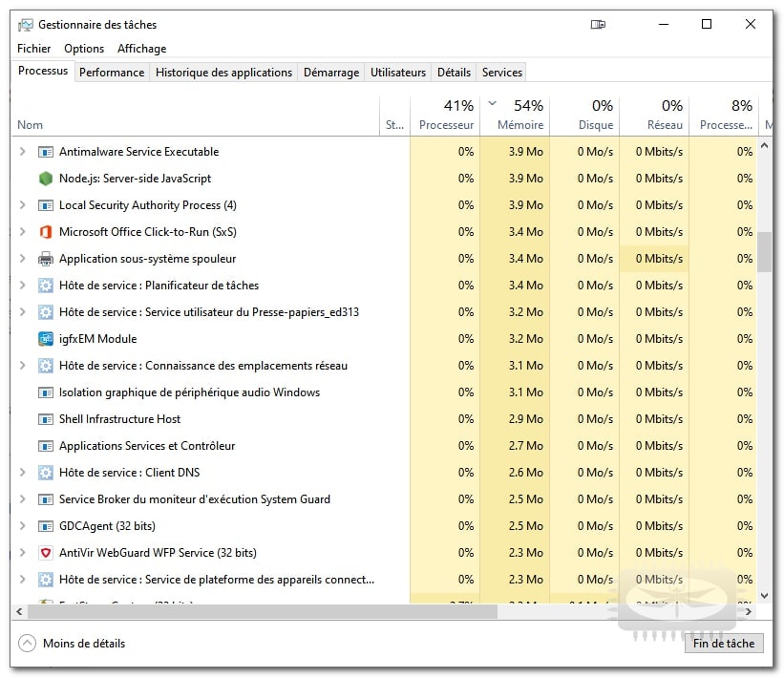The width and height of the screenshot is (784, 678).
Task: Click the gear icon for Presse-papiers_ed313 service
Action: (x=46, y=312)
